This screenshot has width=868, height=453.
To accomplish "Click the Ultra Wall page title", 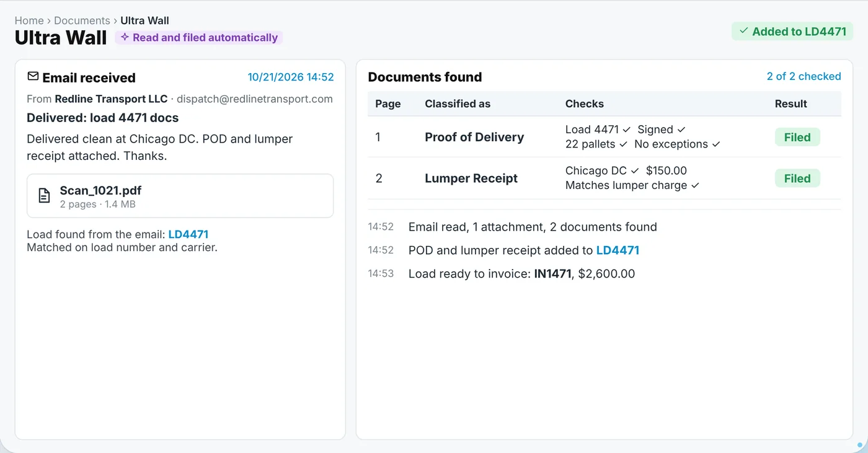I will click(x=61, y=37).
